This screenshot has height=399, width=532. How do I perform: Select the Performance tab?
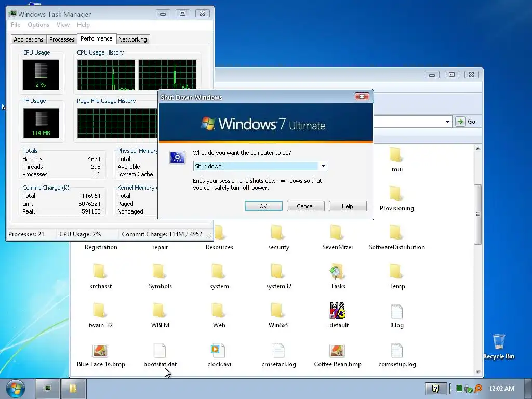pyautogui.click(x=96, y=38)
